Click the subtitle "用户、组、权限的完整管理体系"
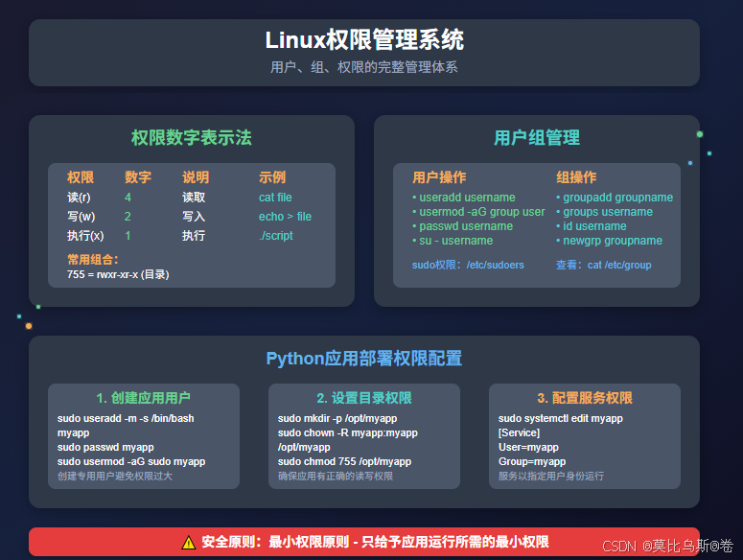The image size is (743, 560). [x=364, y=67]
